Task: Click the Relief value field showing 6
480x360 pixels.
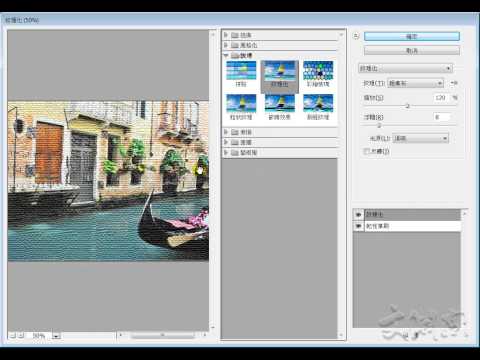Action: (x=441, y=117)
